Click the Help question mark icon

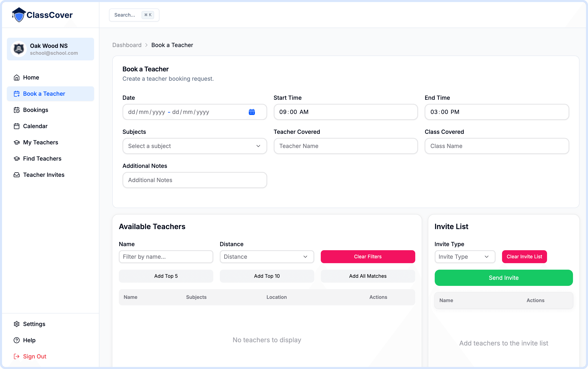pos(17,340)
